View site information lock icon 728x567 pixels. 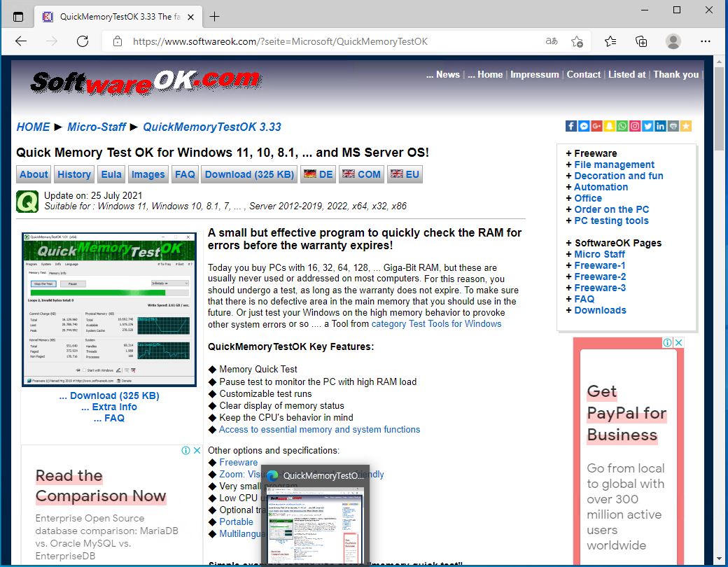pyautogui.click(x=118, y=41)
